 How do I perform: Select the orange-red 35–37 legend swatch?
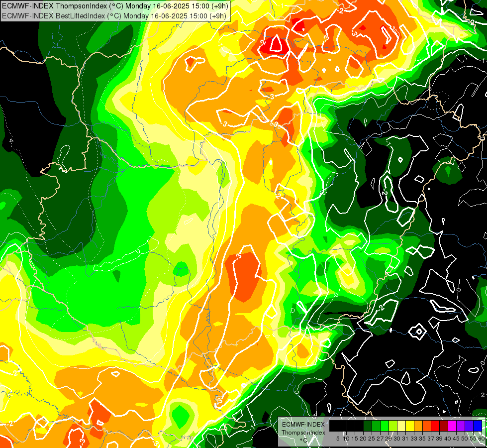427,426
